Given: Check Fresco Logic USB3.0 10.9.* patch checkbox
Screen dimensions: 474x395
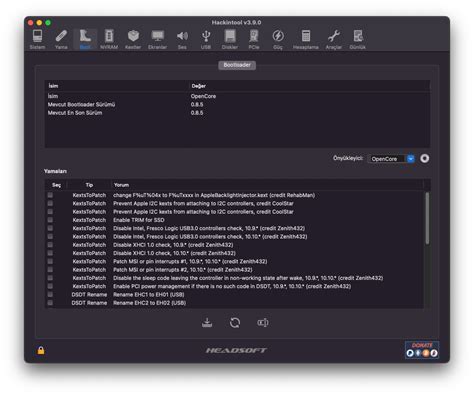Looking at the screenshot, I should tap(50, 228).
